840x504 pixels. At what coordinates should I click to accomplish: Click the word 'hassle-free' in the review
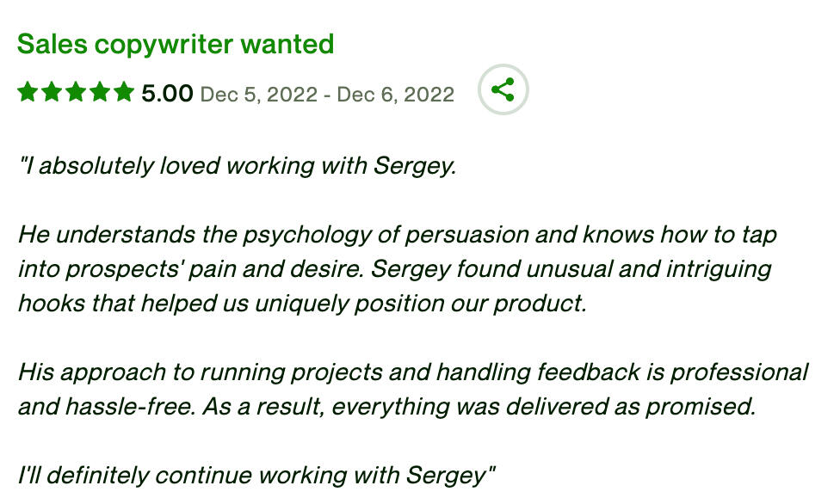(130, 407)
